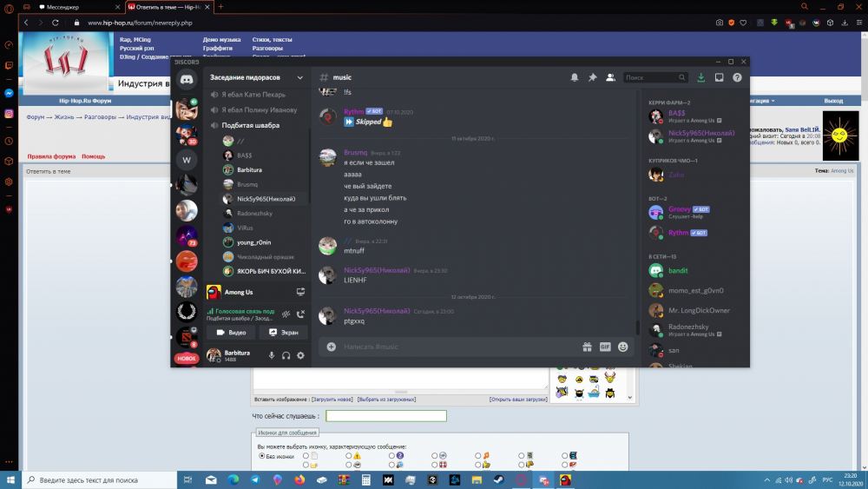Open the Dota server icon in sidebar

click(x=187, y=337)
